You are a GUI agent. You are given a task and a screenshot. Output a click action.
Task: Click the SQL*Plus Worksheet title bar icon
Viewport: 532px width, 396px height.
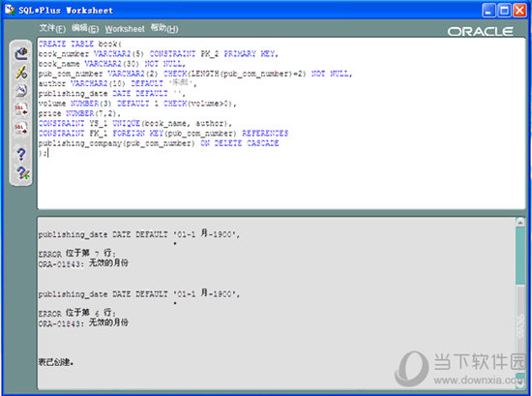(x=11, y=10)
